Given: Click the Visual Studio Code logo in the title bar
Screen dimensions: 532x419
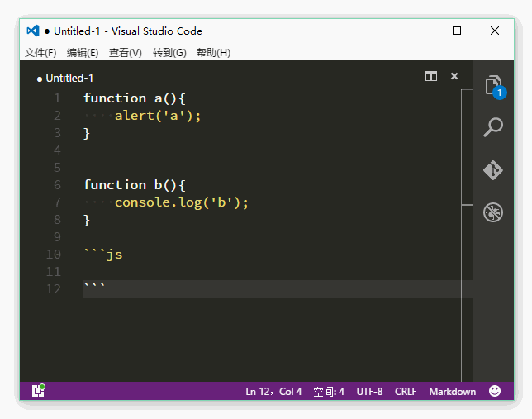Looking at the screenshot, I should pyautogui.click(x=33, y=31).
